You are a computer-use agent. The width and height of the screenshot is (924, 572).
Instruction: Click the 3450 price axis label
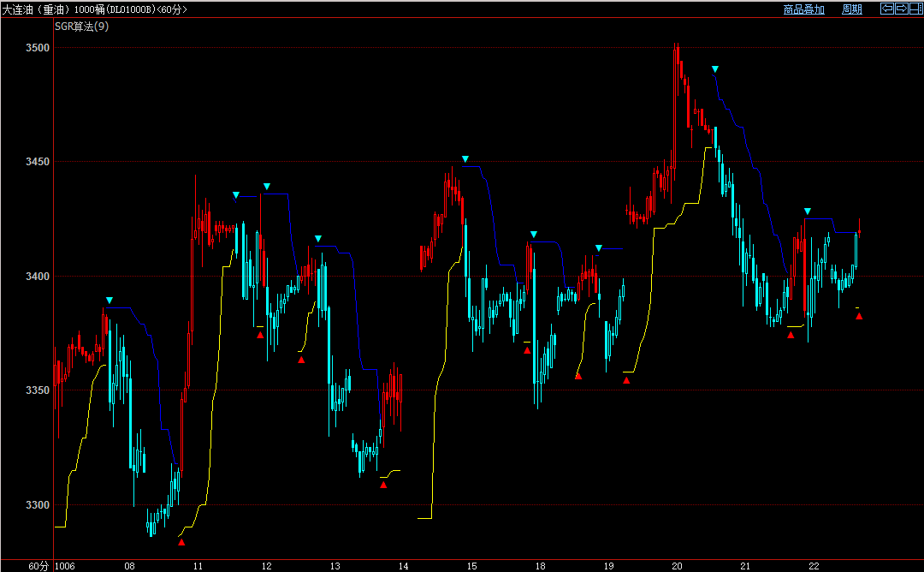pyautogui.click(x=38, y=162)
